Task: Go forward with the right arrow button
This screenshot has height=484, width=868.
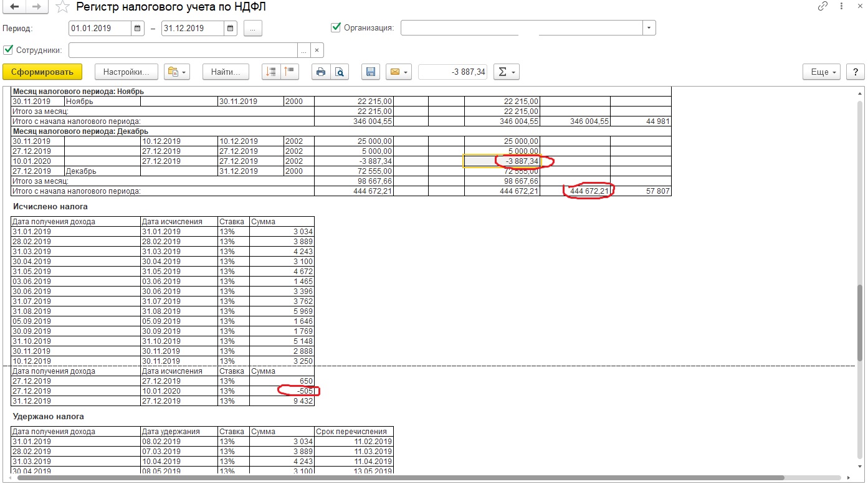Action: pyautogui.click(x=37, y=7)
